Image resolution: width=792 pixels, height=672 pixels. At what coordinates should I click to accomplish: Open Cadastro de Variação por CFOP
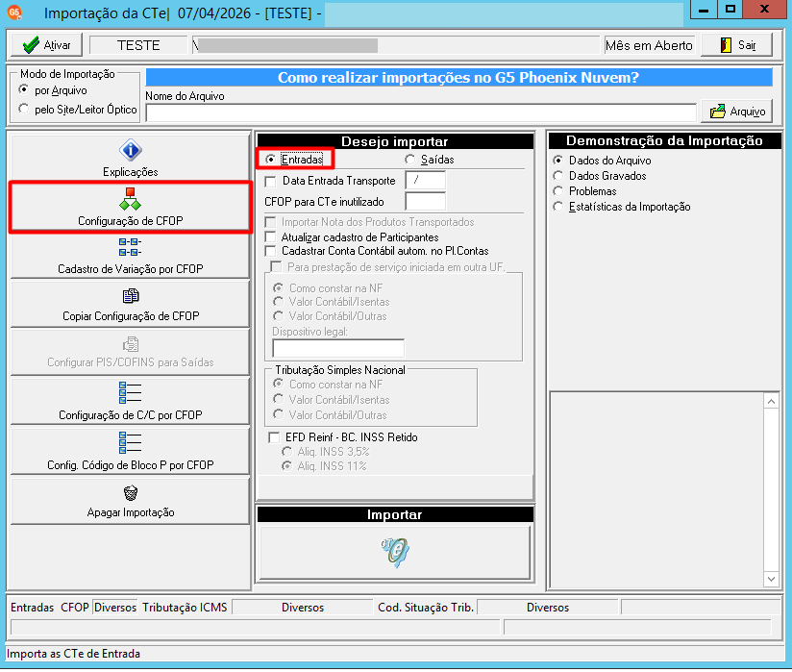coord(131,256)
